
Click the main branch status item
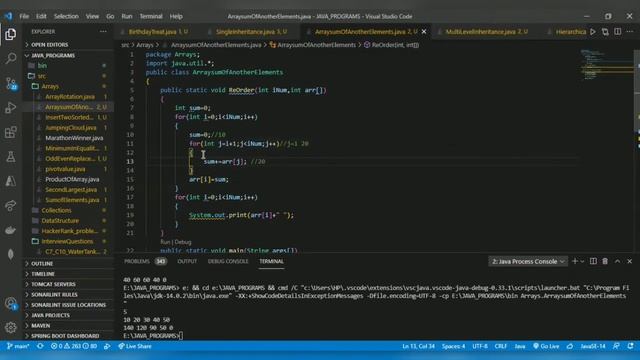[x=18, y=346]
